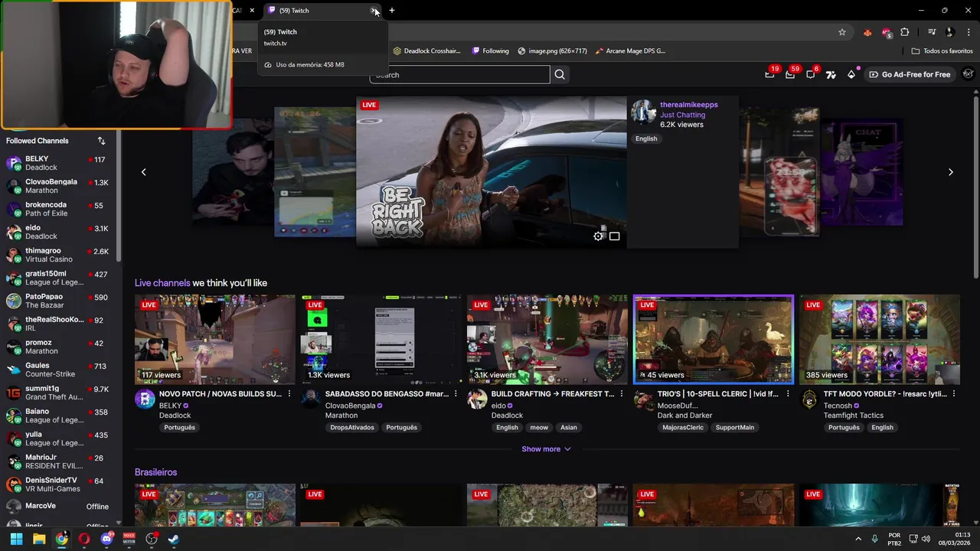Click the Live channels heading link
This screenshot has height=551, width=980.
(x=162, y=283)
